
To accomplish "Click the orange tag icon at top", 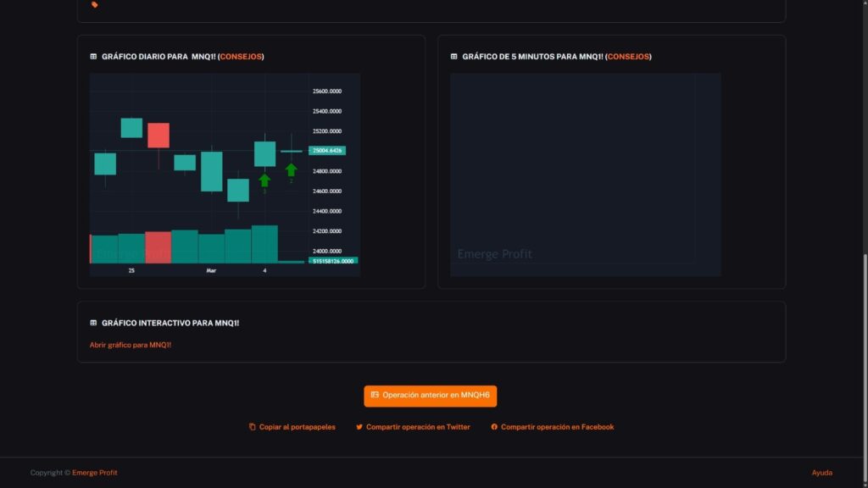I will [x=94, y=5].
